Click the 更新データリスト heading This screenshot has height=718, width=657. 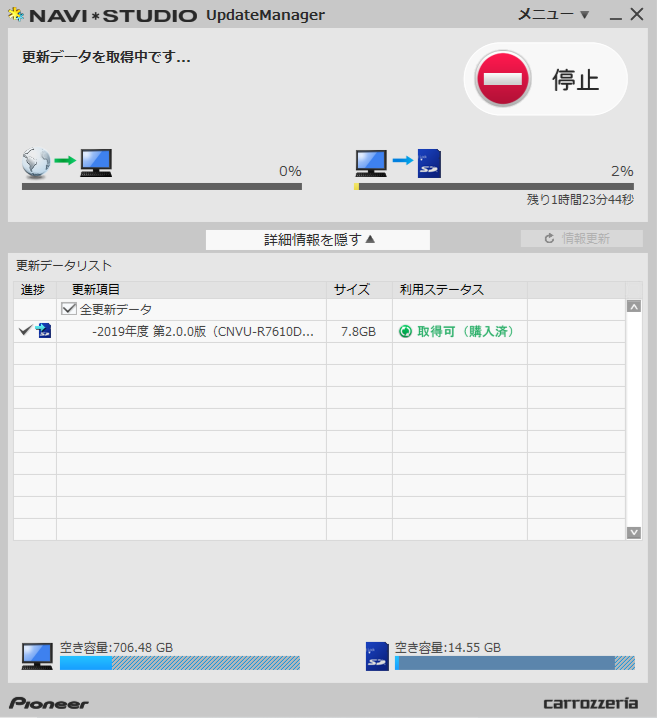[64, 266]
